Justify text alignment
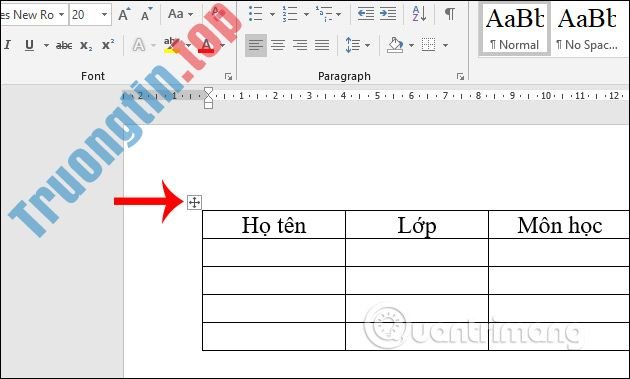 click(x=322, y=45)
